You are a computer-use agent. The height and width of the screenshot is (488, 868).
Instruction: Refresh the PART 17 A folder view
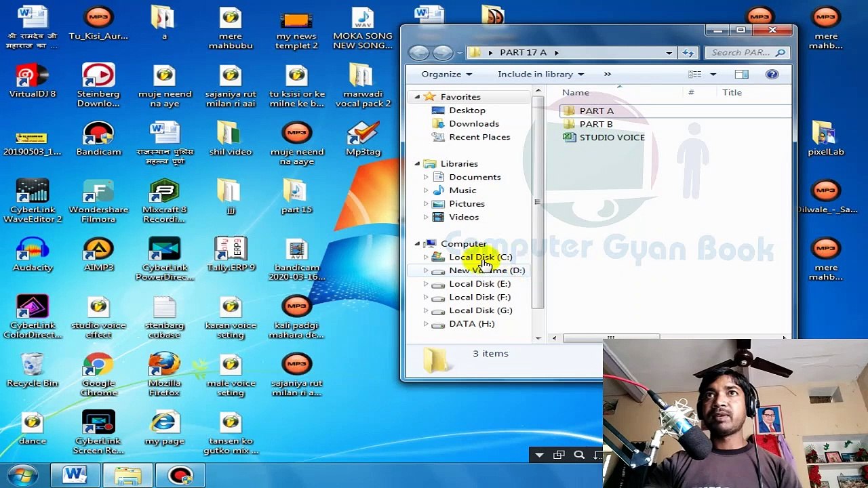(x=688, y=53)
